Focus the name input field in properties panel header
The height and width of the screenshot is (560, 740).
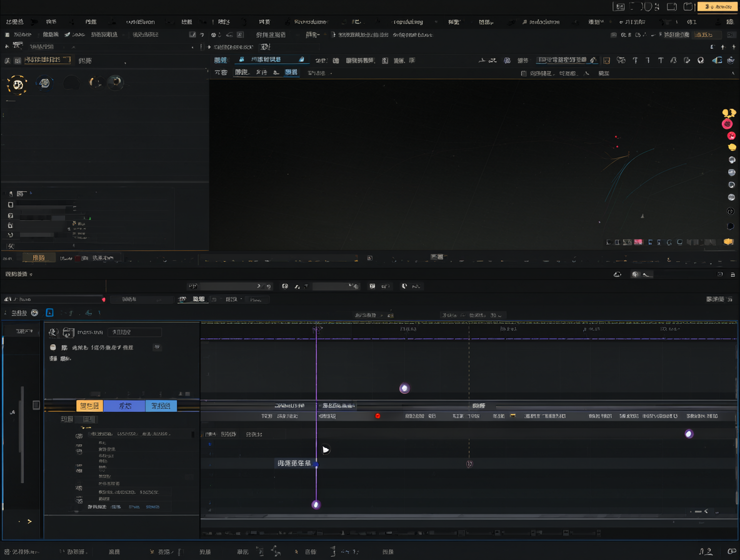coord(134,332)
